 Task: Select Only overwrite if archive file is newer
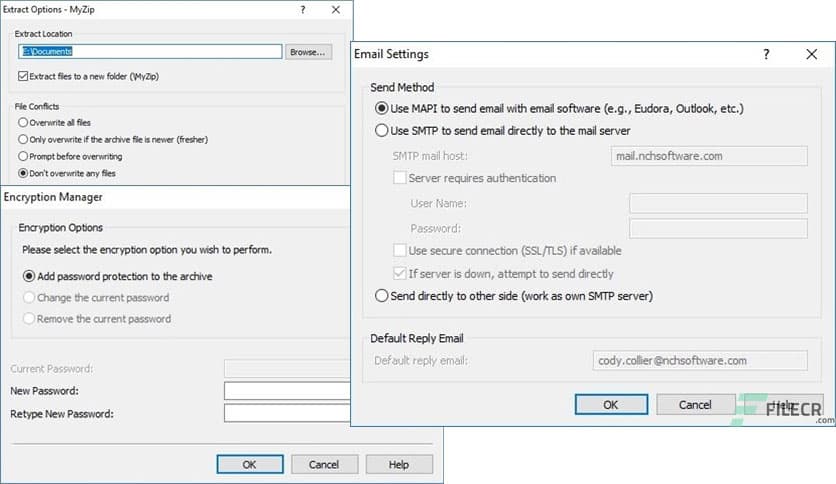click(x=23, y=140)
